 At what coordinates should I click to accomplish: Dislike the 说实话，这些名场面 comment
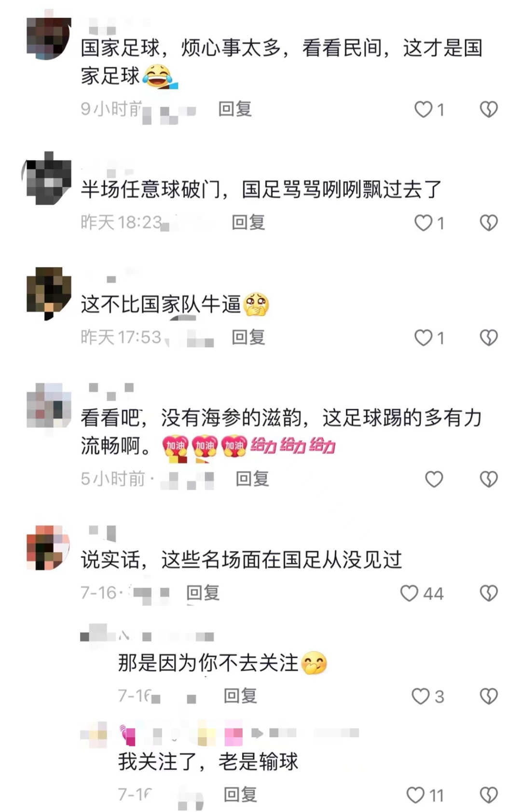(489, 593)
